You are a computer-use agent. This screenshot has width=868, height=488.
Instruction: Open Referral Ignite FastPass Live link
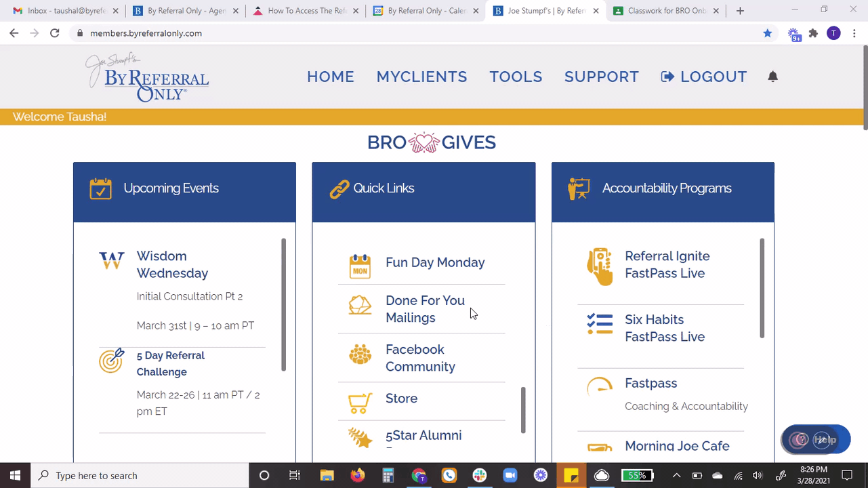click(667, 264)
